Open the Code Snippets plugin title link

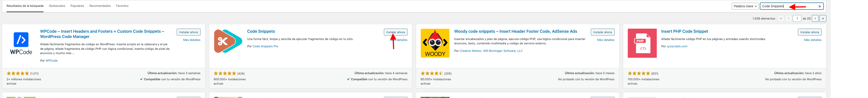261,31
